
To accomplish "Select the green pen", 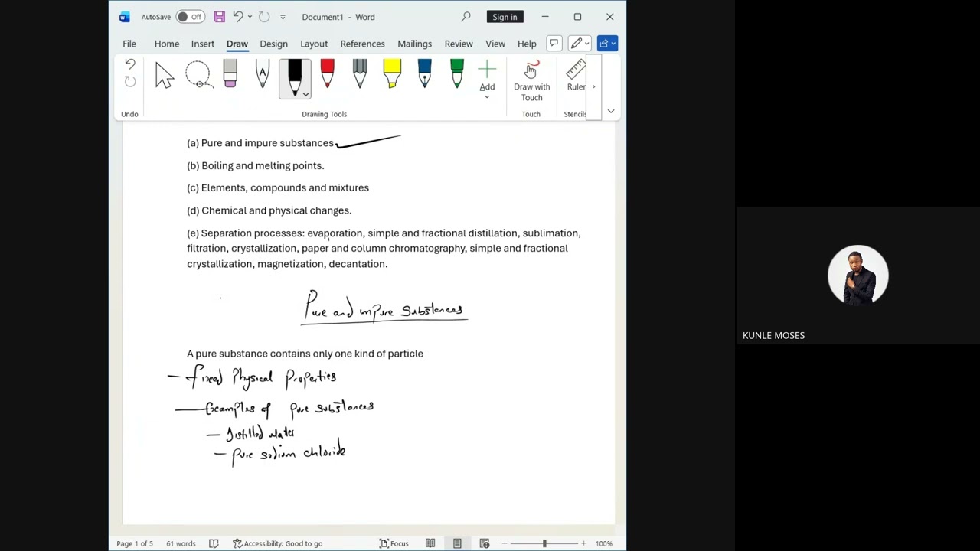I will click(x=457, y=74).
